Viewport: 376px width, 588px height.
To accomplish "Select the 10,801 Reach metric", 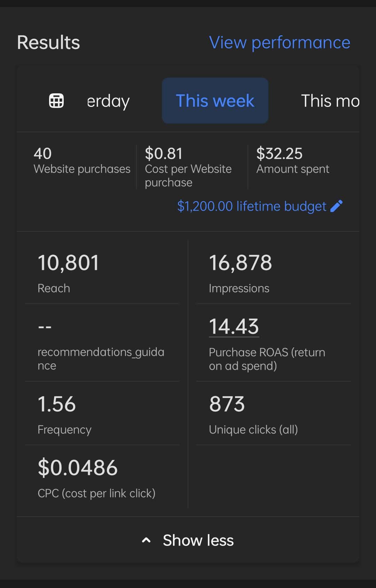I will click(68, 272).
